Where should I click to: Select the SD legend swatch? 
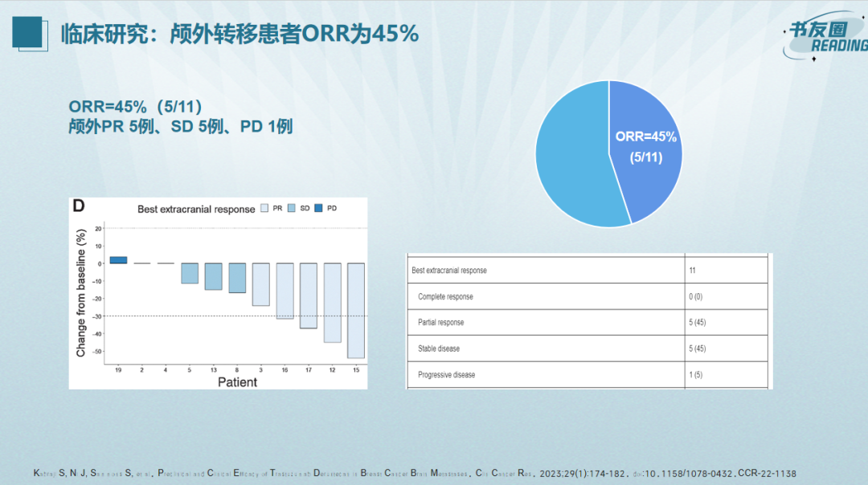click(292, 209)
